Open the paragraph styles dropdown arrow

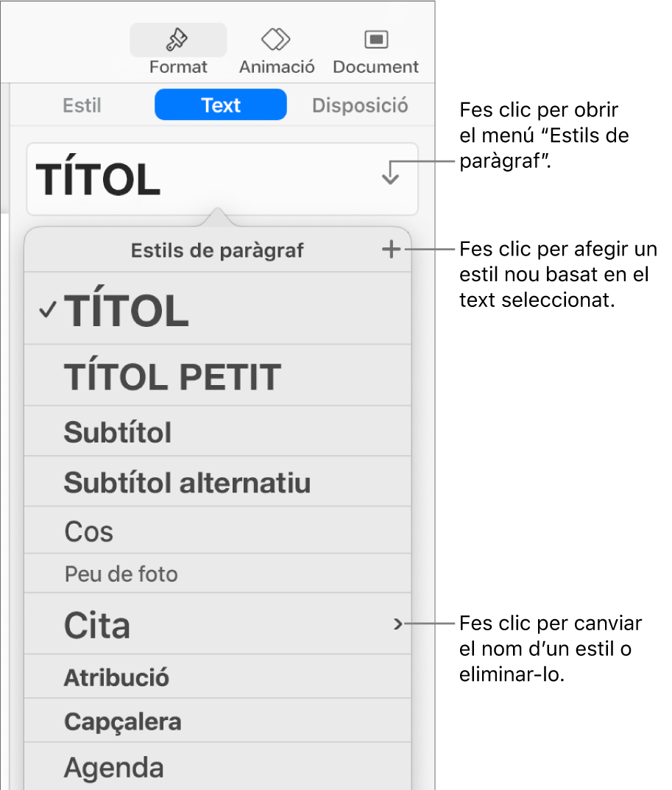(x=390, y=174)
